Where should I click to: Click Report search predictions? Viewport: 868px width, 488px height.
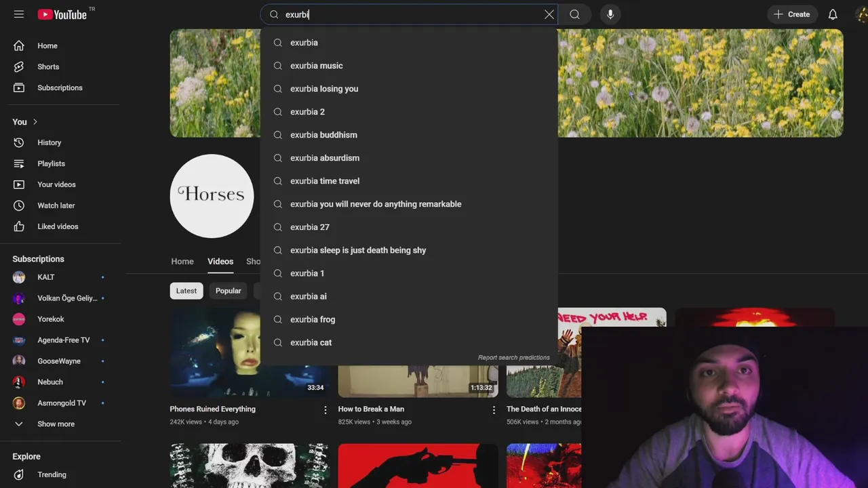coord(513,358)
